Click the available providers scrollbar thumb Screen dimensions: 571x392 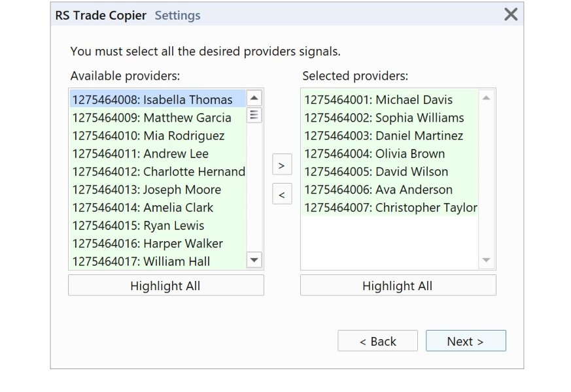(254, 116)
